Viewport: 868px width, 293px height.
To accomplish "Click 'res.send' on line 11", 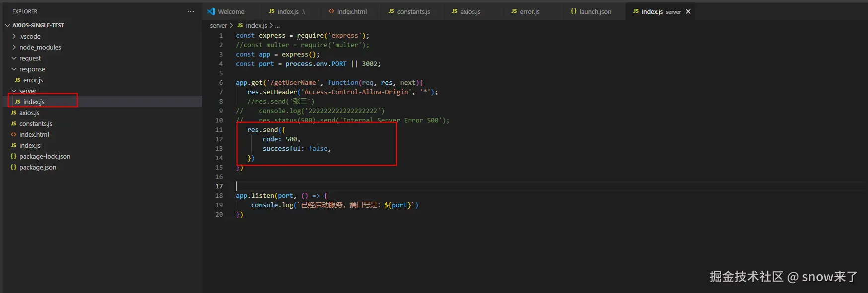I will (x=263, y=130).
